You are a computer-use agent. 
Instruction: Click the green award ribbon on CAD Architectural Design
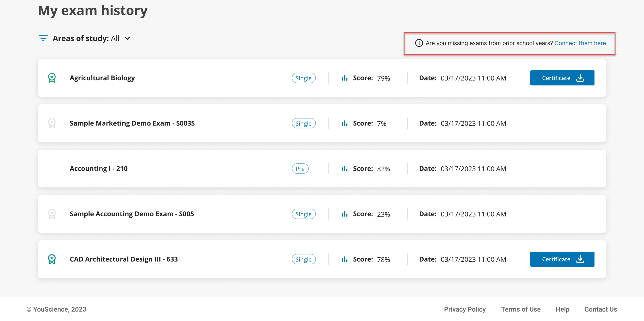(52, 259)
